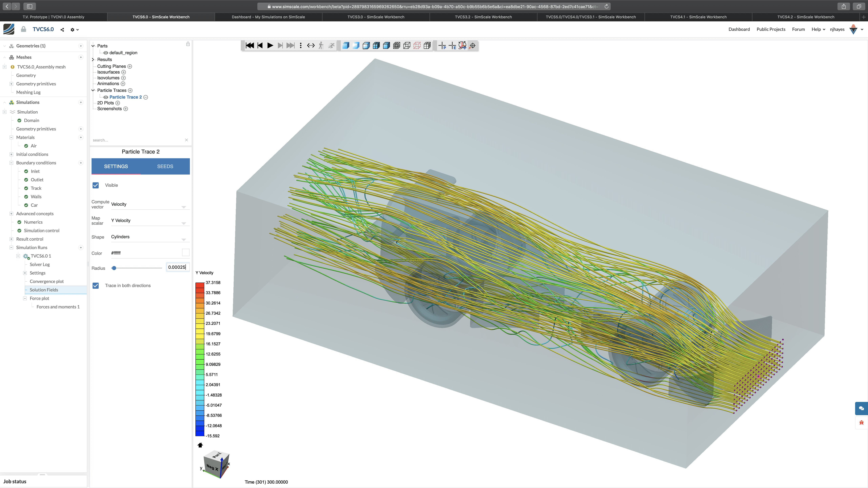Click the rotation center target icon

pyautogui.click(x=472, y=45)
